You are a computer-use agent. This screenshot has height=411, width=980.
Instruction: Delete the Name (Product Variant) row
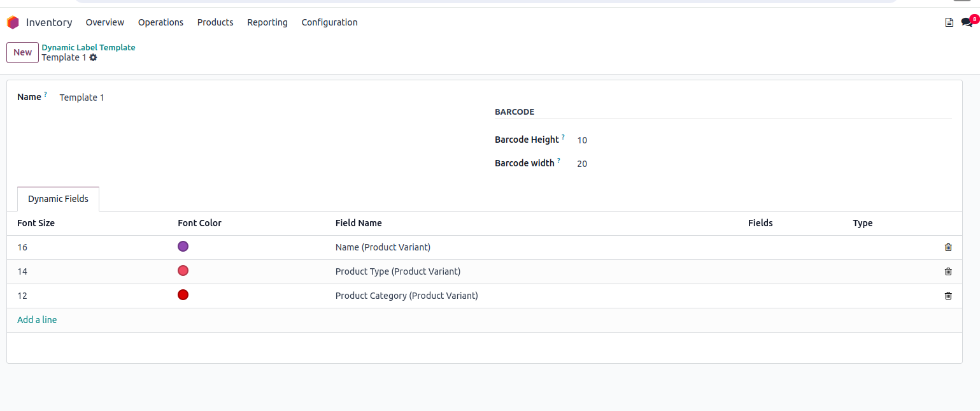[948, 247]
